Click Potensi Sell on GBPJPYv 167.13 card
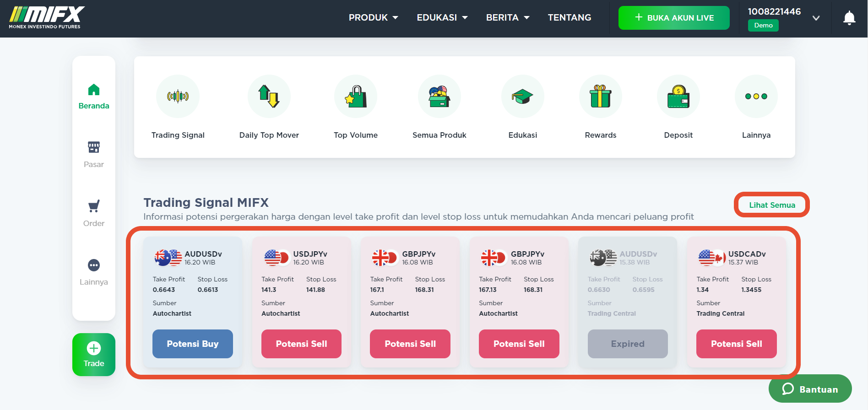 pyautogui.click(x=519, y=344)
